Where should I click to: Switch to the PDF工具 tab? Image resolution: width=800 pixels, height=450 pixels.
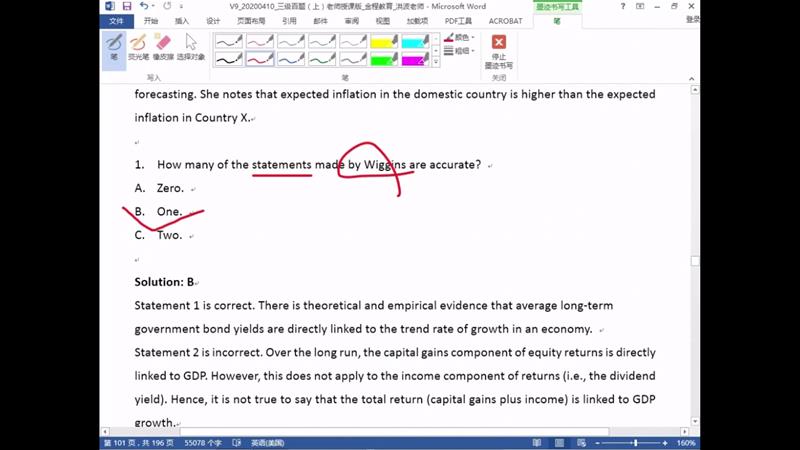click(458, 21)
